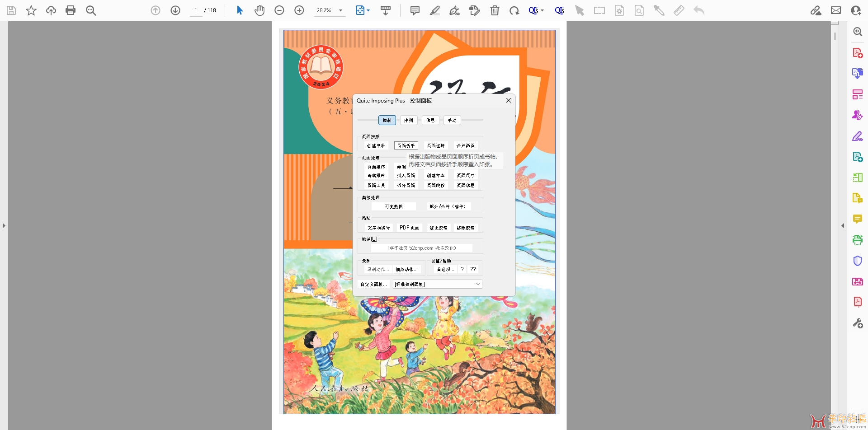Select the highlight text tool
Screen dimensions: 868x430
click(x=435, y=10)
